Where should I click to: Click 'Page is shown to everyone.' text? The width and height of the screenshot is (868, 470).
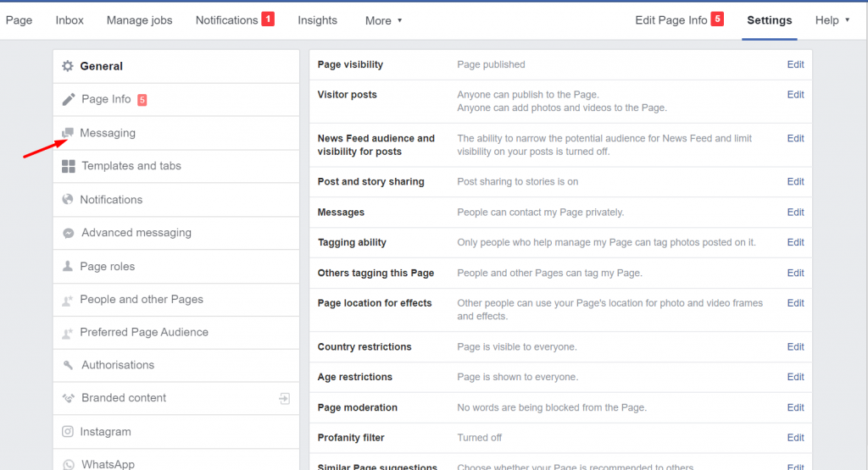(x=518, y=377)
